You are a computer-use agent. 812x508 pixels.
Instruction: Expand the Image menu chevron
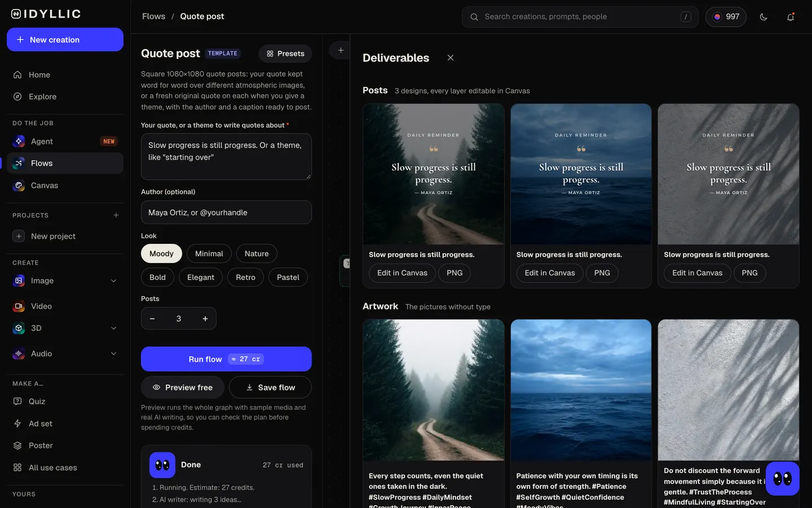(113, 281)
